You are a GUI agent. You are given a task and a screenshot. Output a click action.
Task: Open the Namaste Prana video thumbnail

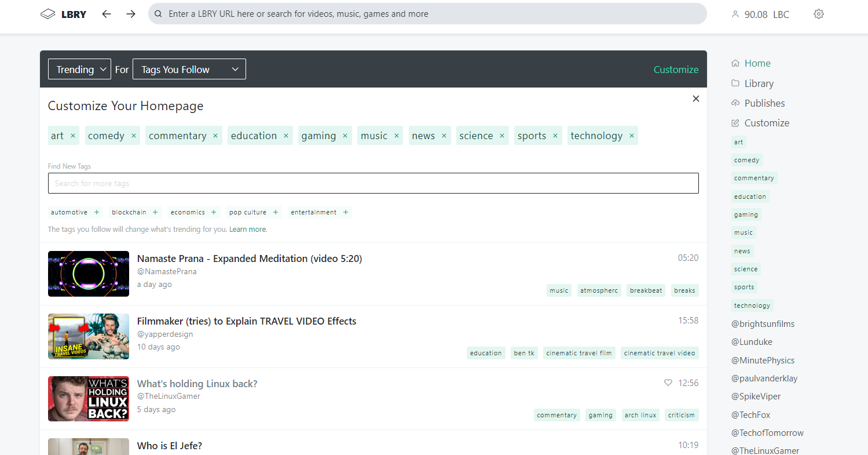(89, 274)
